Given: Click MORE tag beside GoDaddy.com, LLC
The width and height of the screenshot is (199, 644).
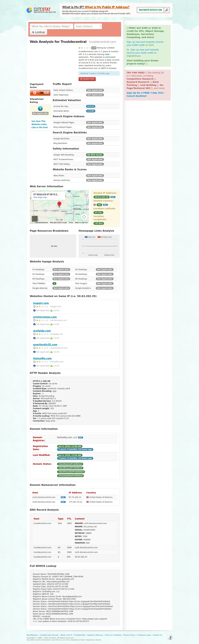Looking at the screenshot, I should click(81, 438).
